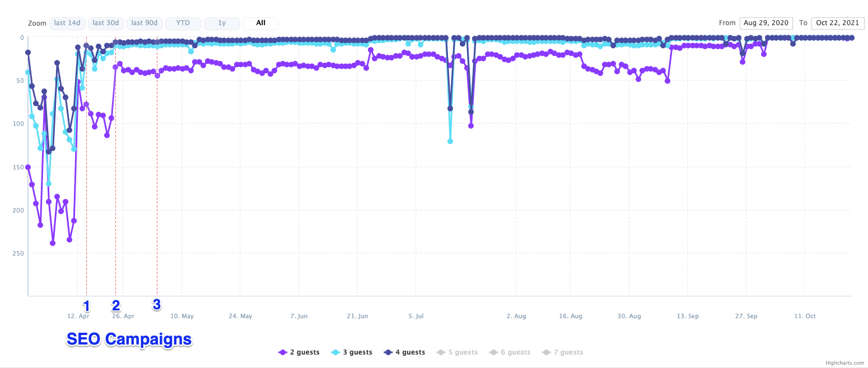Click the 27. Sep axis label
Viewport: 868px width, 368px height.
746,317
